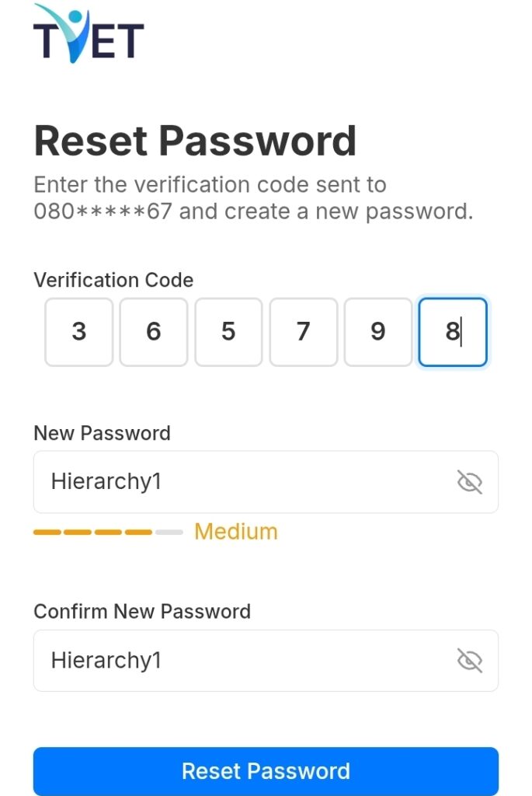The image size is (532, 796).
Task: Click the TVET logo
Action: (89, 34)
